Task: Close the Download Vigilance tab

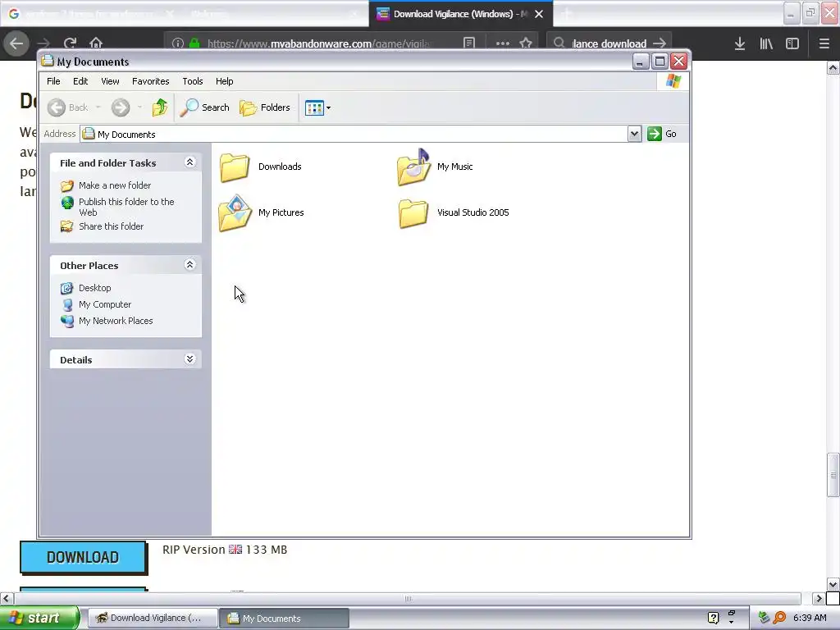Action: [539, 14]
